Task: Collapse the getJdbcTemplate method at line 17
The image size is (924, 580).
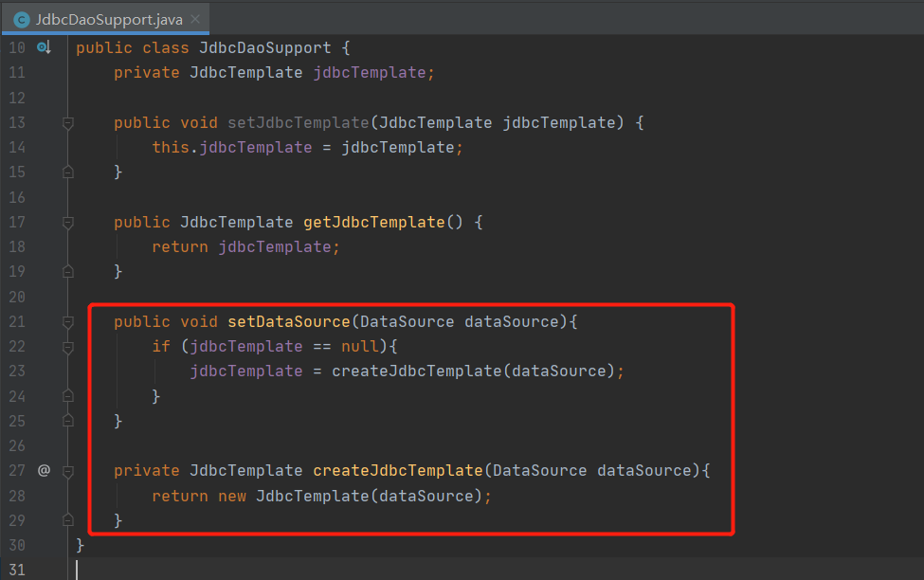Action: [68, 222]
